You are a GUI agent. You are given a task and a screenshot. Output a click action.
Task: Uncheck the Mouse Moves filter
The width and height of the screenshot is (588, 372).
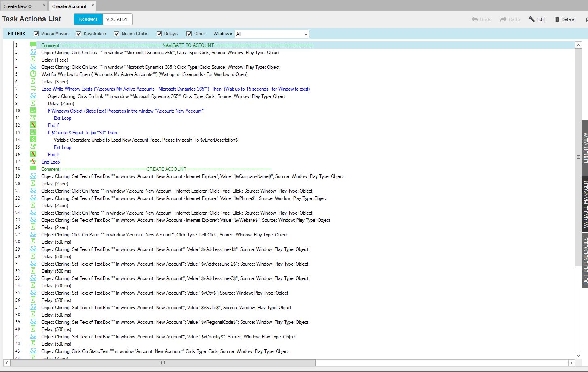36,34
